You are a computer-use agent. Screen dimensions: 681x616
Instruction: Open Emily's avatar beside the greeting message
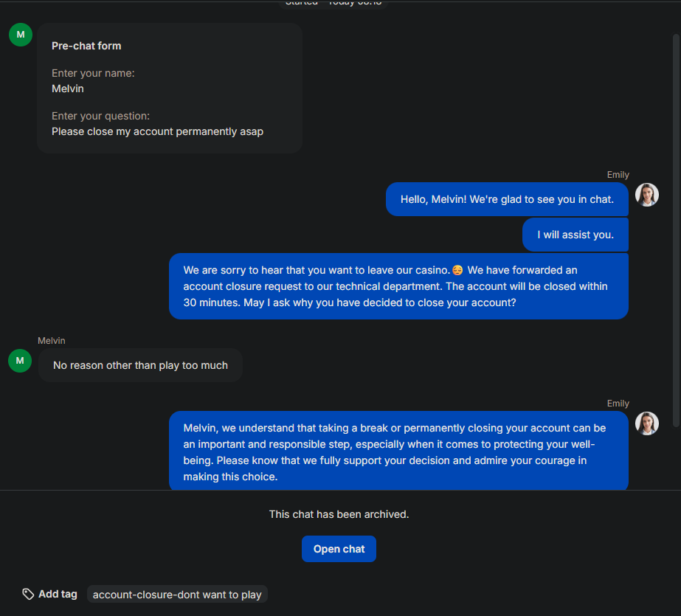(x=646, y=195)
